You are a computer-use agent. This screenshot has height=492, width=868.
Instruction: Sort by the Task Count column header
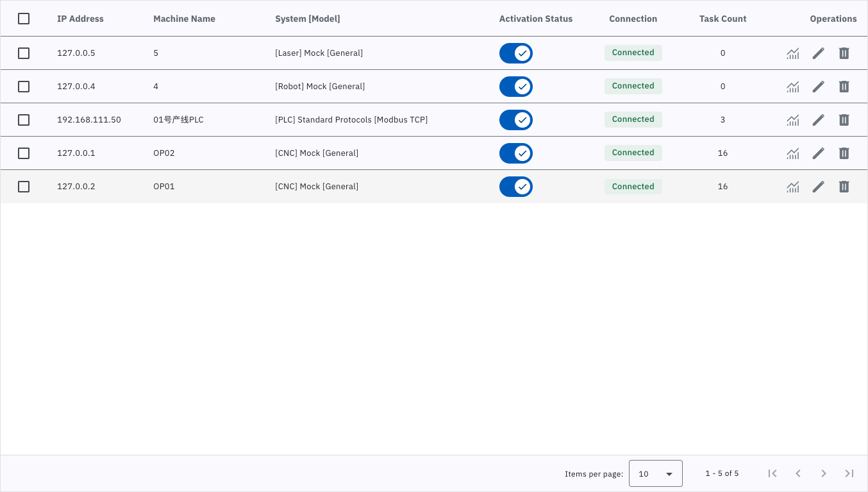[722, 19]
